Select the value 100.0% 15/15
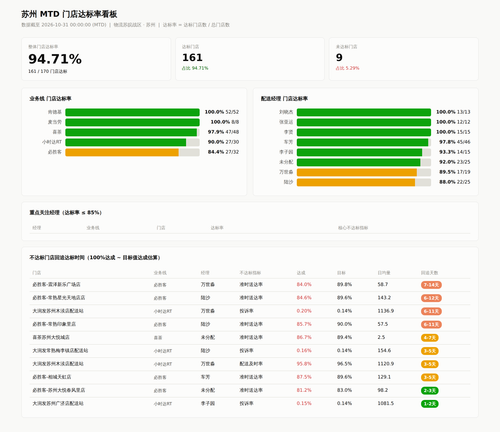 tap(453, 132)
